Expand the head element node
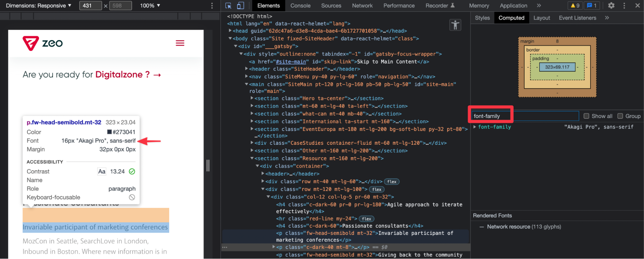Image resolution: width=644 pixels, height=259 pixels. coord(230,31)
